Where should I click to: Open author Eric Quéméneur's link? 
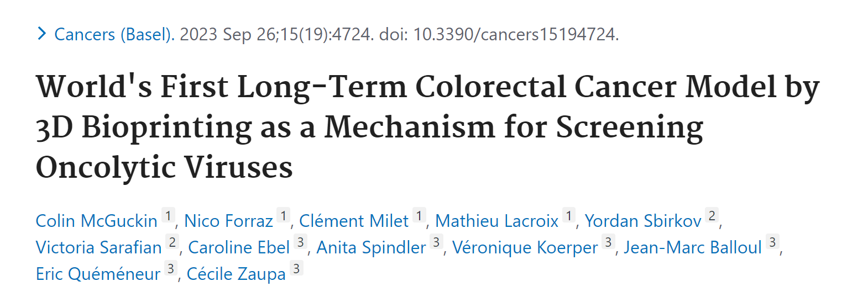click(98, 274)
